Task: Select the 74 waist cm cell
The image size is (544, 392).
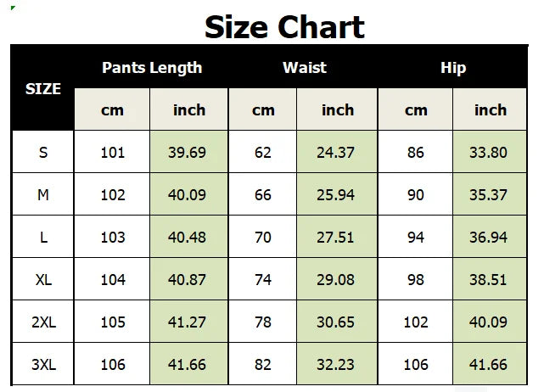Action: coord(263,280)
